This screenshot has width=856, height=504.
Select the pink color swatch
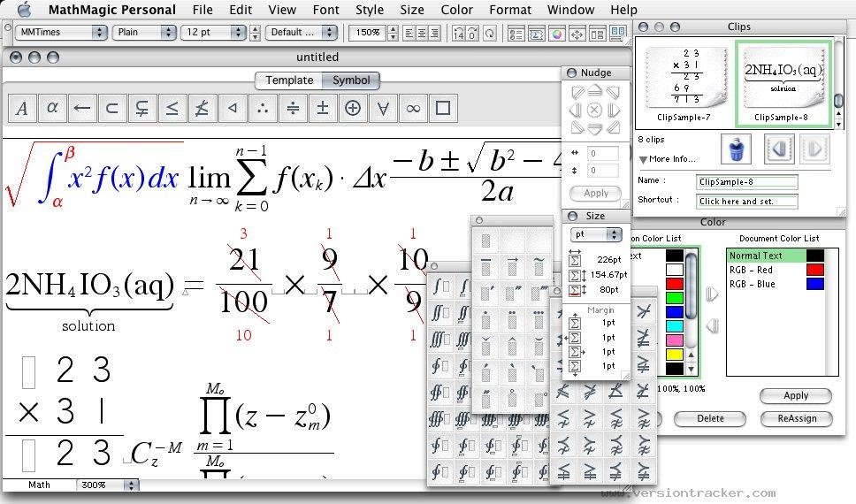[675, 340]
